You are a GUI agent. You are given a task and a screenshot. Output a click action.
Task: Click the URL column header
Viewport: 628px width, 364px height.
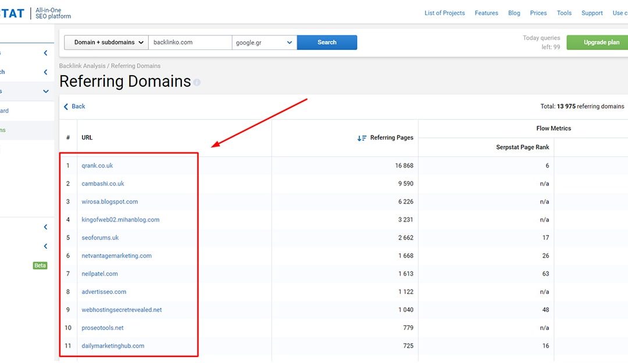(87, 138)
